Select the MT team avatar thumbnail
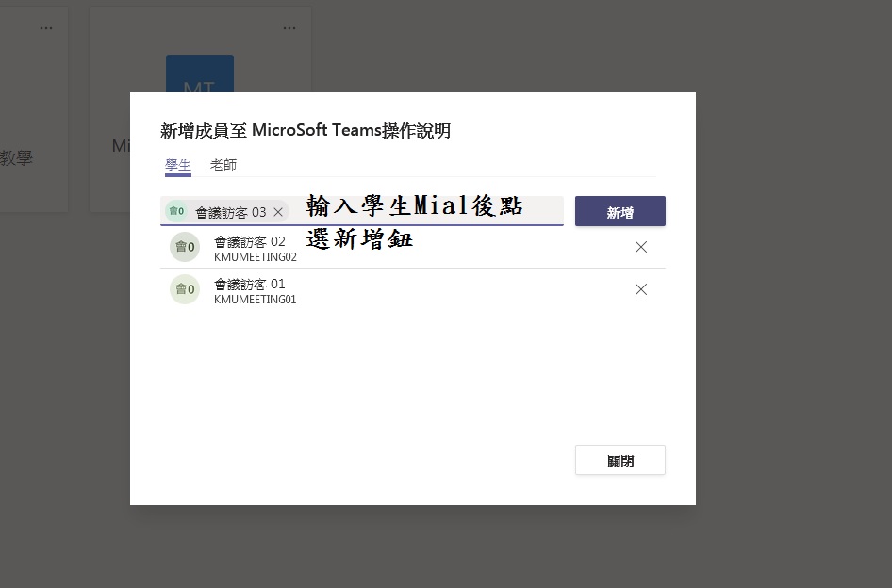This screenshot has height=588, width=892. click(200, 73)
